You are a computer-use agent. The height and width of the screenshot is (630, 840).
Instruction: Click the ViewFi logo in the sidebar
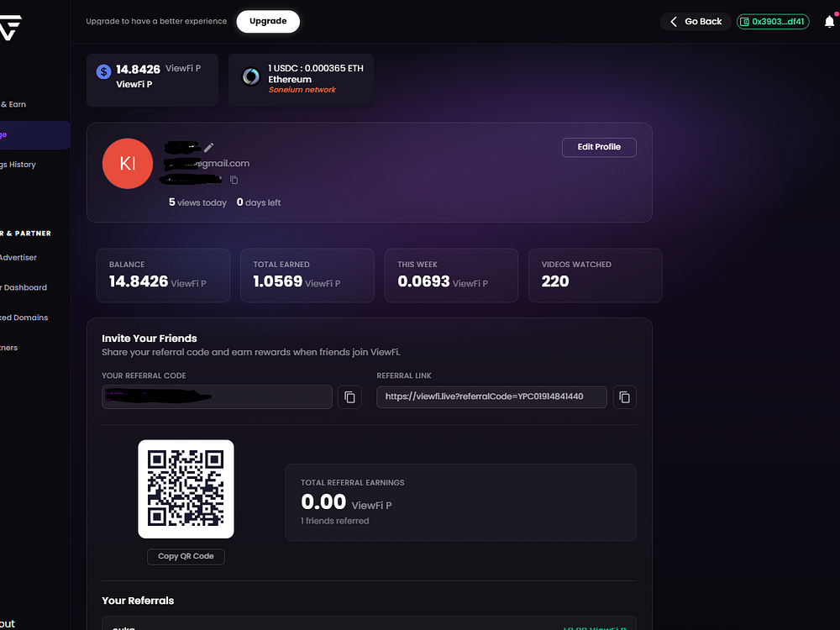[x=11, y=27]
